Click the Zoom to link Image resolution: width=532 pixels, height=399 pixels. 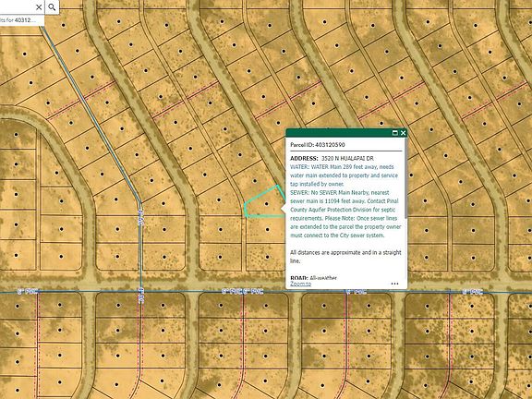coord(300,284)
